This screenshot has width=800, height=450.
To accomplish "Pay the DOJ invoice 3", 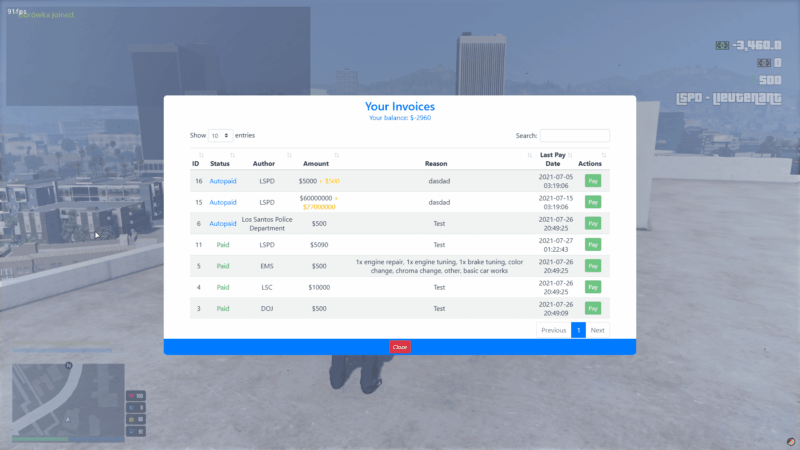I will (592, 309).
